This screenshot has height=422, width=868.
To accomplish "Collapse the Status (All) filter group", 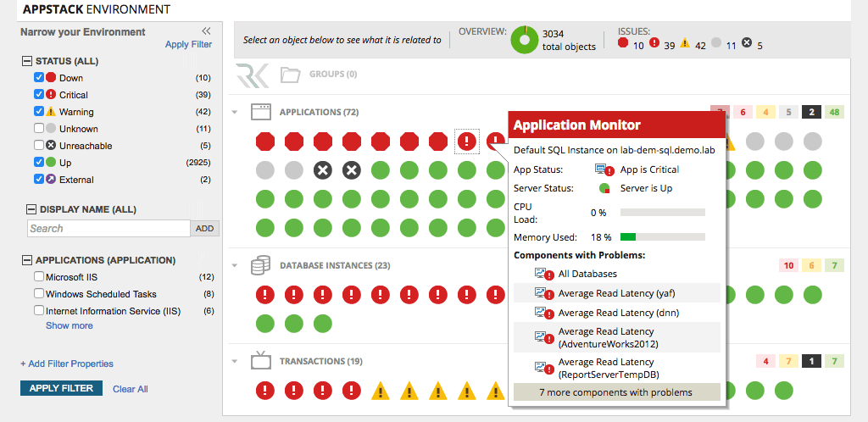I will (x=29, y=61).
